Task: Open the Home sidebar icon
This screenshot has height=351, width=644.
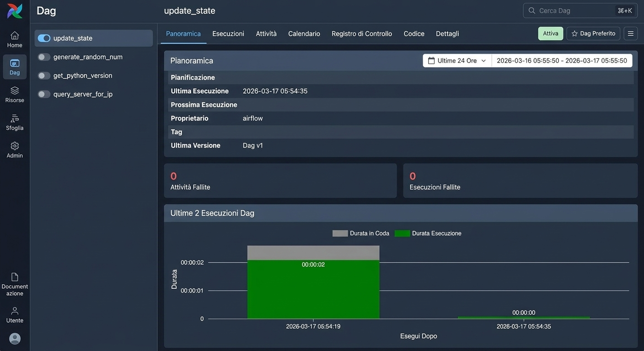Action: pos(15,39)
